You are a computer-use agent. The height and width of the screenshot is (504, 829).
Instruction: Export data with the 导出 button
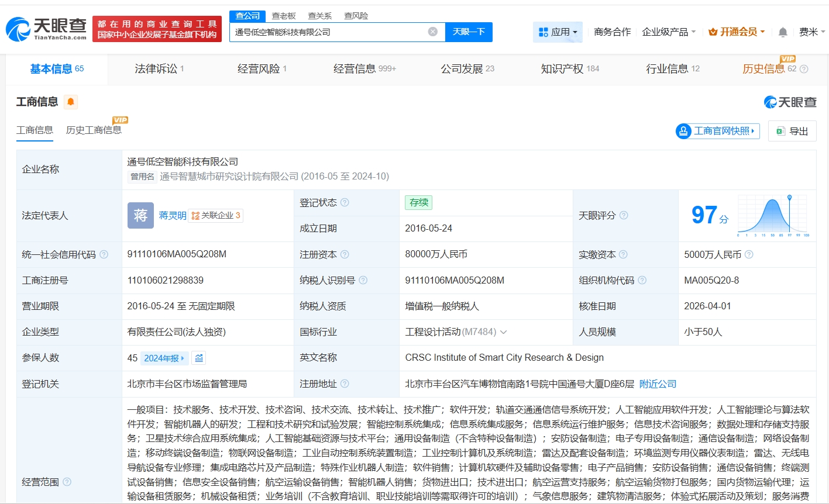click(x=792, y=131)
